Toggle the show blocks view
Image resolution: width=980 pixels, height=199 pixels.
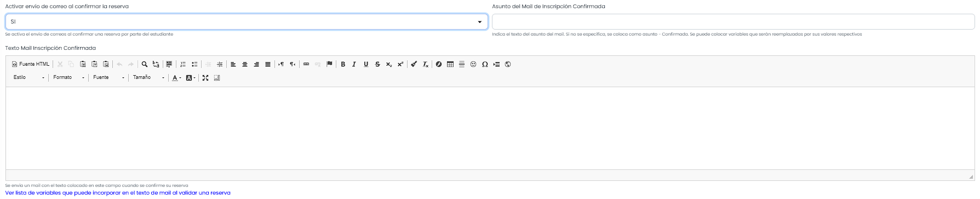point(217,78)
